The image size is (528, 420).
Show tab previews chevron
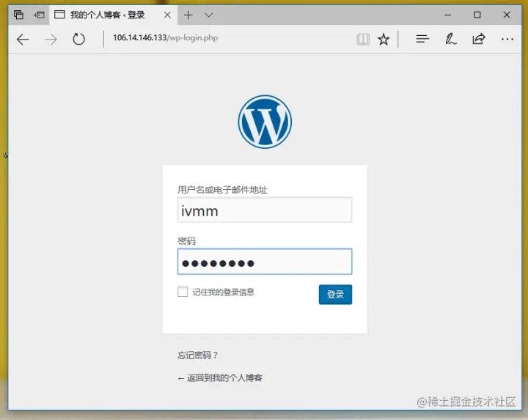click(209, 15)
